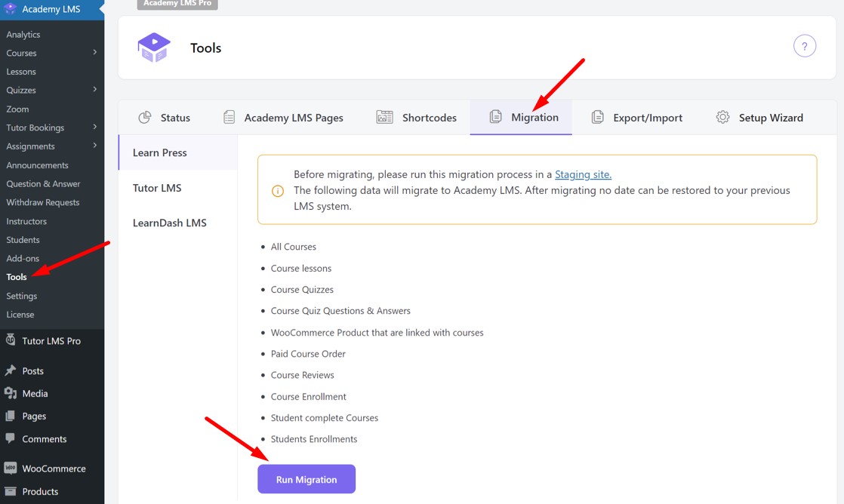The width and height of the screenshot is (844, 504).
Task: Click the Media sidebar icon
Action: point(11,393)
